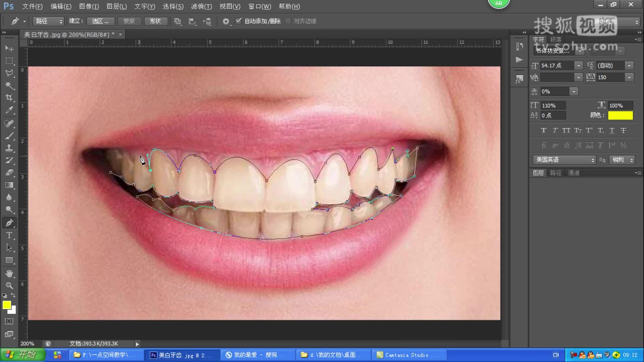Click the yellow text color swatch

620,115
